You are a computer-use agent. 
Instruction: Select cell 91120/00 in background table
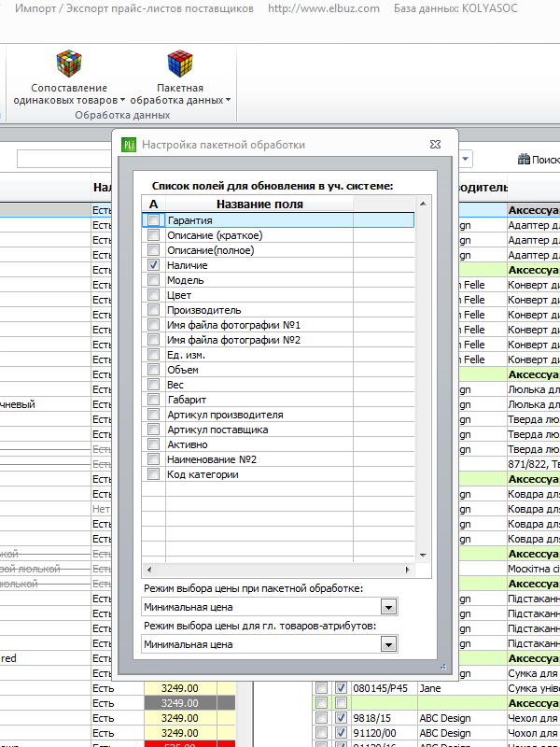click(385, 732)
